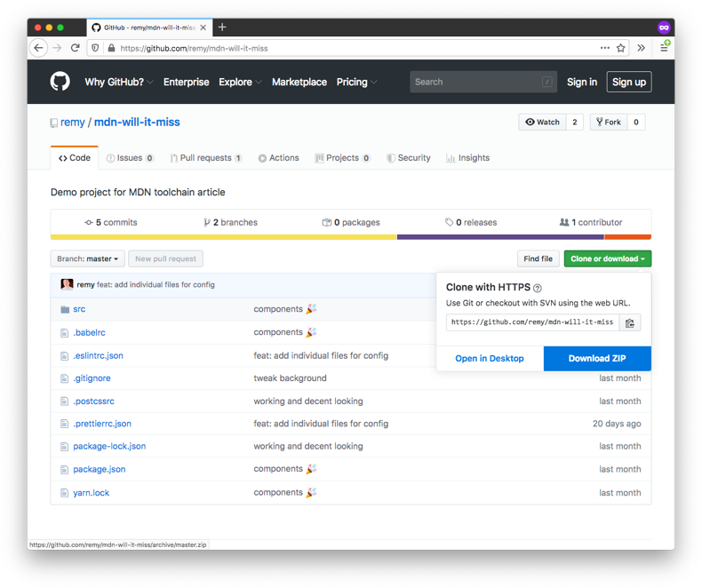Open the 0 packages link

tap(351, 222)
